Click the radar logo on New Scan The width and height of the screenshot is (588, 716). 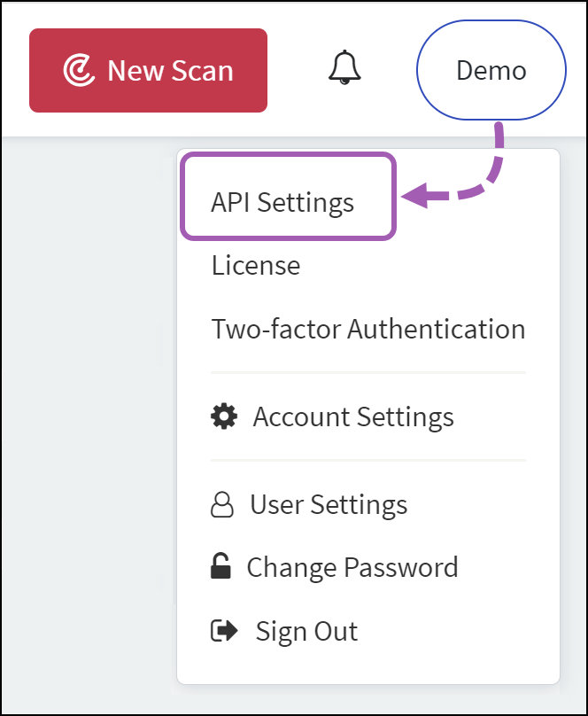coord(79,70)
